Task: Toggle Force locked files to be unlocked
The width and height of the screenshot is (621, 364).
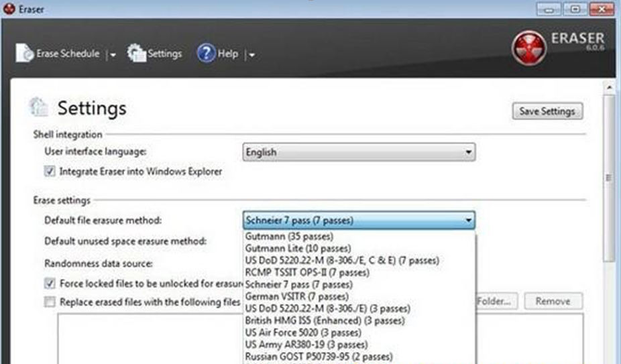Action: (50, 283)
